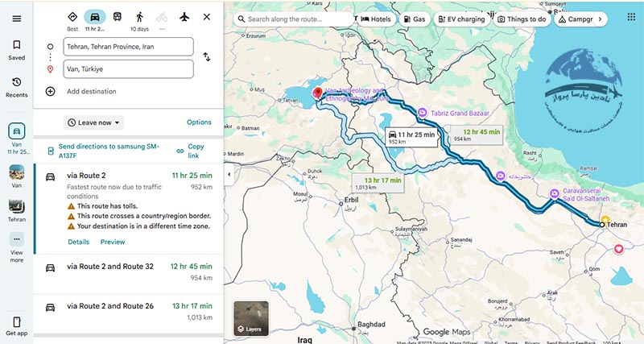Close the directions panel

coord(207,17)
